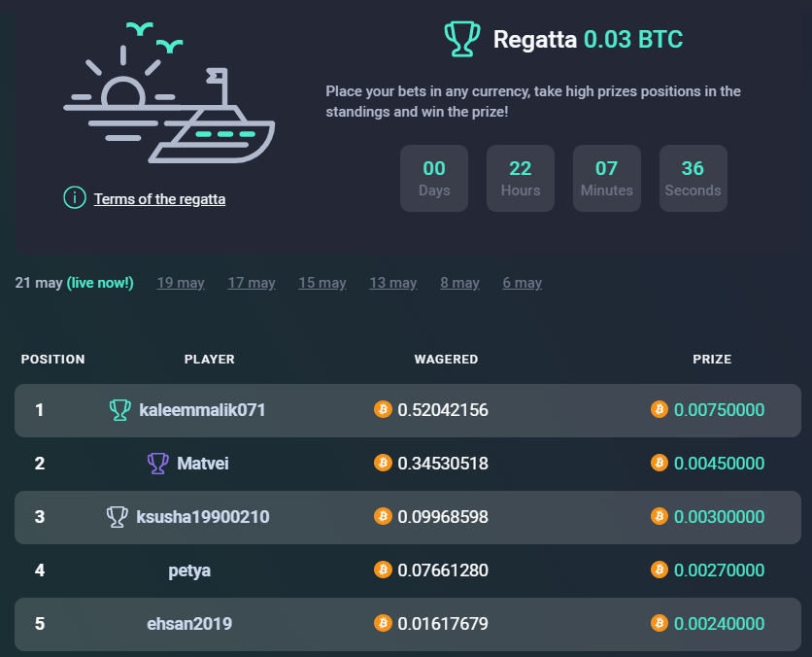Screen dimensions: 812x657
Task: Select player name ksusha19900210
Action: pyautogui.click(x=202, y=517)
